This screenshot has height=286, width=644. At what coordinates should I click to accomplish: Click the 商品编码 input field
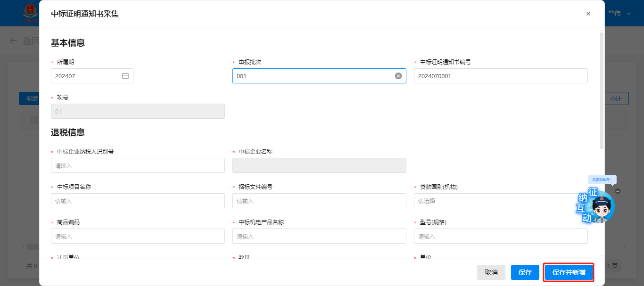click(x=138, y=236)
